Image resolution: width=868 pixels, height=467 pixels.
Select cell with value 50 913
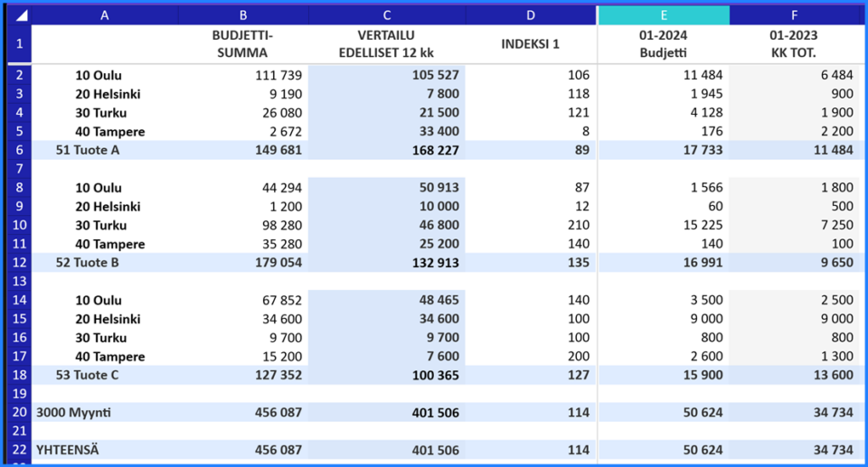pos(387,188)
